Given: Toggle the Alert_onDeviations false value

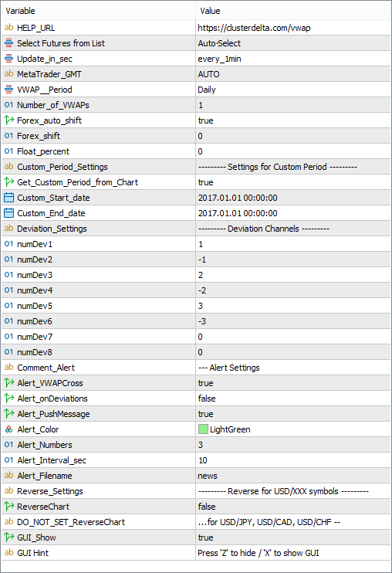Looking at the screenshot, I should pyautogui.click(x=293, y=398).
